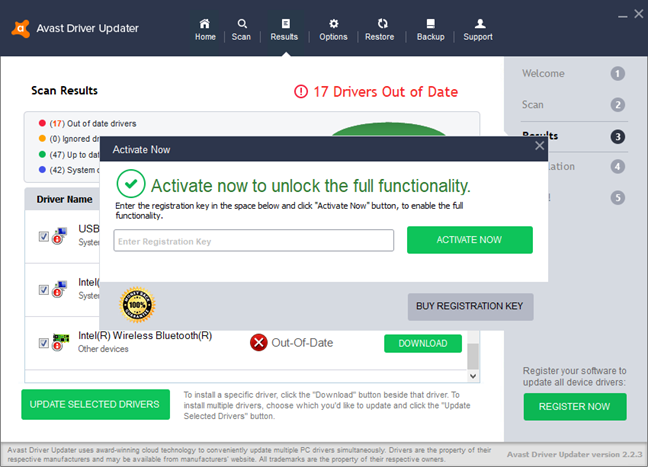This screenshot has height=467, width=648.
Task: Click the REGISTER NOW button
Action: (x=575, y=407)
